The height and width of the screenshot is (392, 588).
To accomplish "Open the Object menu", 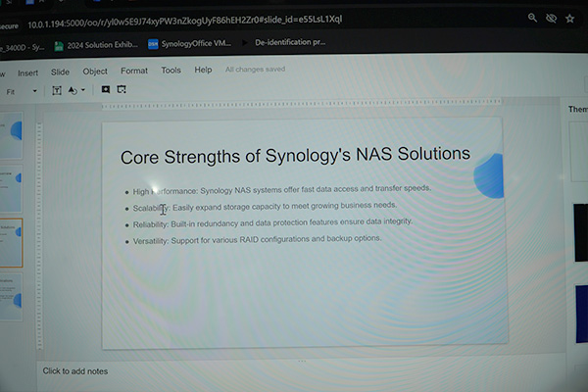I will point(95,72).
